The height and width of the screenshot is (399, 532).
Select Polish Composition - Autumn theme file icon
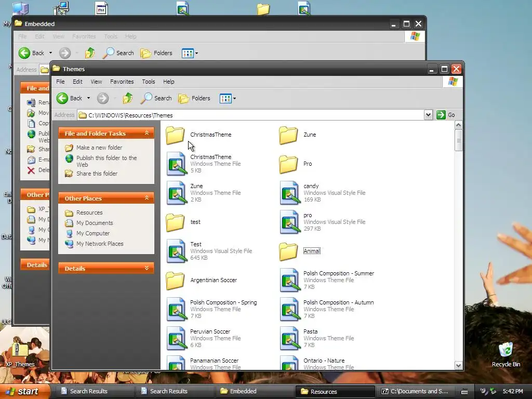click(290, 310)
